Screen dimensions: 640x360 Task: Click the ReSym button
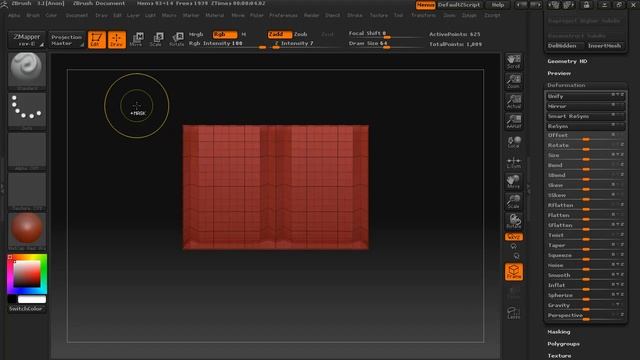pyautogui.click(x=585, y=126)
